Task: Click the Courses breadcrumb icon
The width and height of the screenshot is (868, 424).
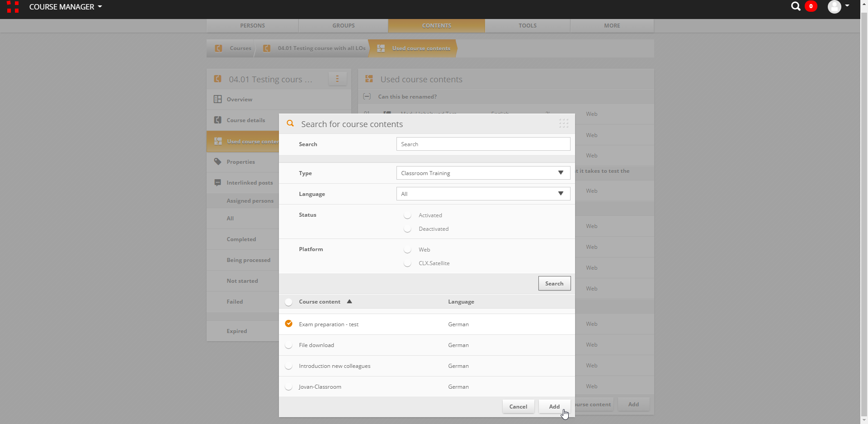Action: [218, 48]
